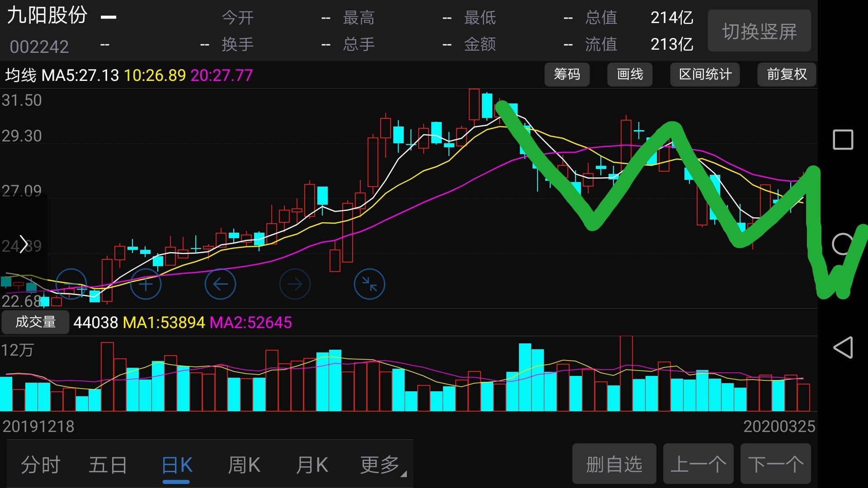Tap the 29.30 price axis label

coord(22,136)
